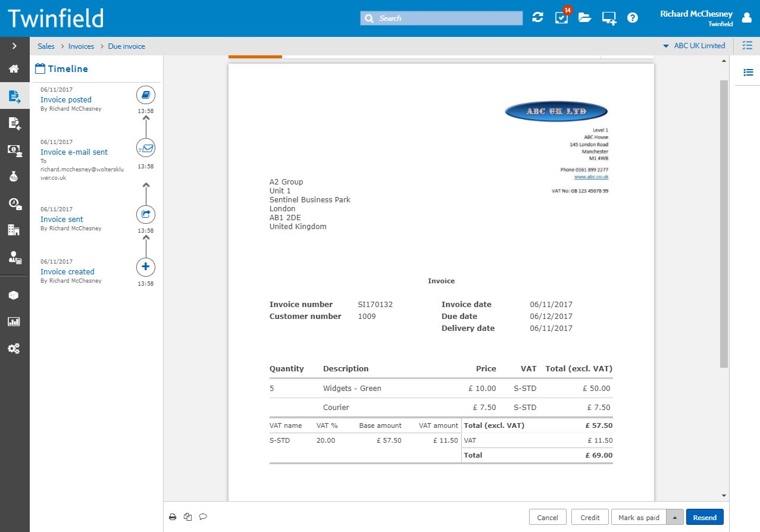Open the settings gears icon in sidebar
The height and width of the screenshot is (532, 760).
click(14, 349)
